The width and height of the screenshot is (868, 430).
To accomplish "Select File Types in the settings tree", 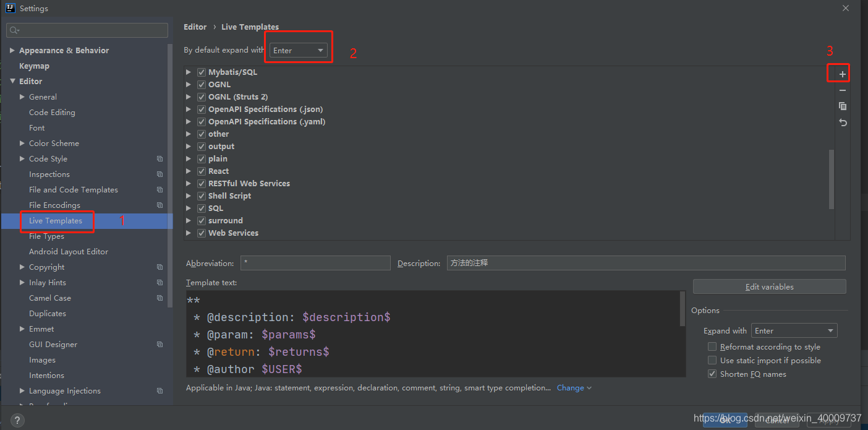I will 46,236.
